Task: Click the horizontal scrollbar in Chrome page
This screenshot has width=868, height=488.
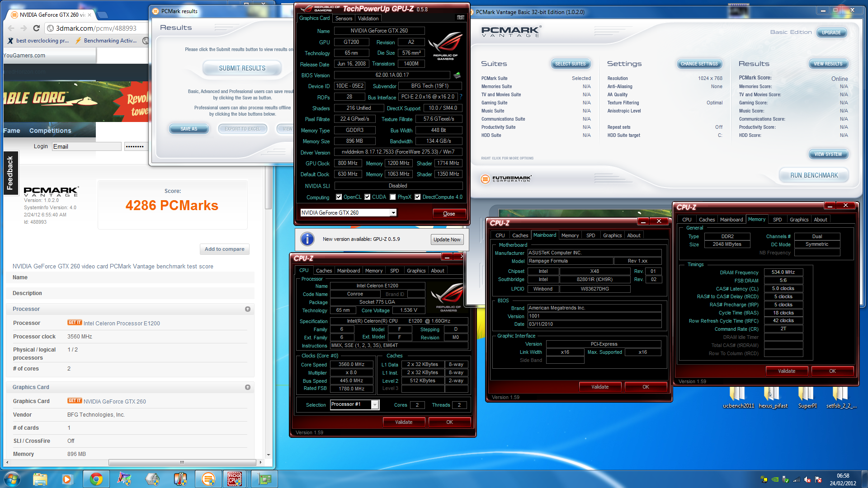Action: tap(182, 462)
